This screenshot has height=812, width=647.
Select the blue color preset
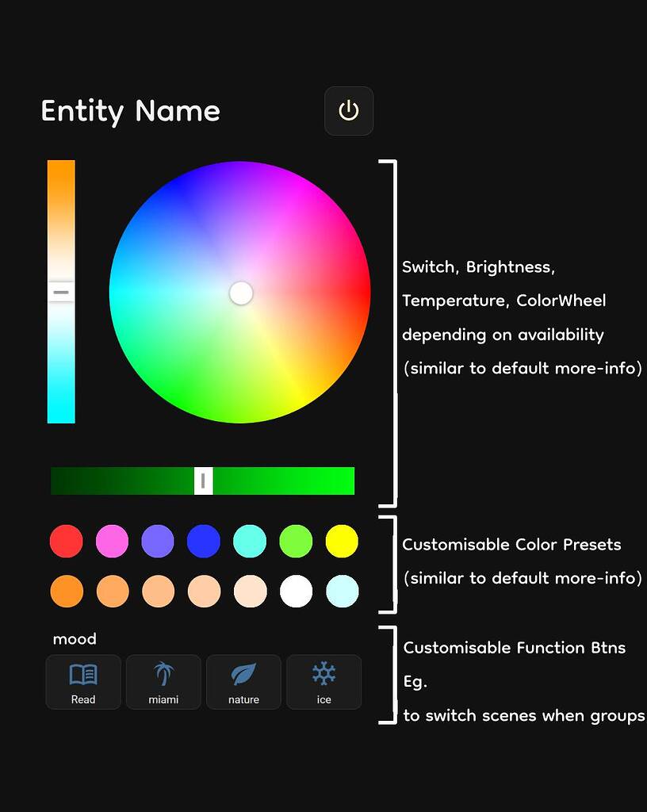click(204, 541)
